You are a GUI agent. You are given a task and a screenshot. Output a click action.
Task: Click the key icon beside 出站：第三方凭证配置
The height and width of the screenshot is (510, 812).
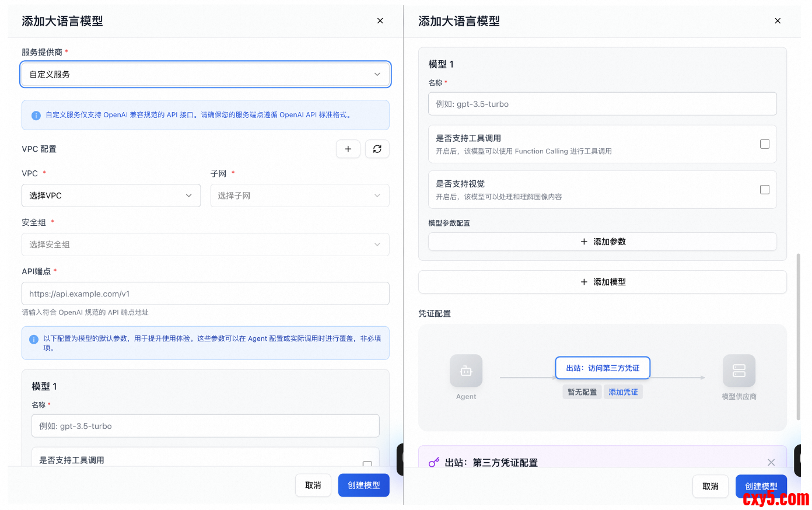pyautogui.click(x=433, y=462)
